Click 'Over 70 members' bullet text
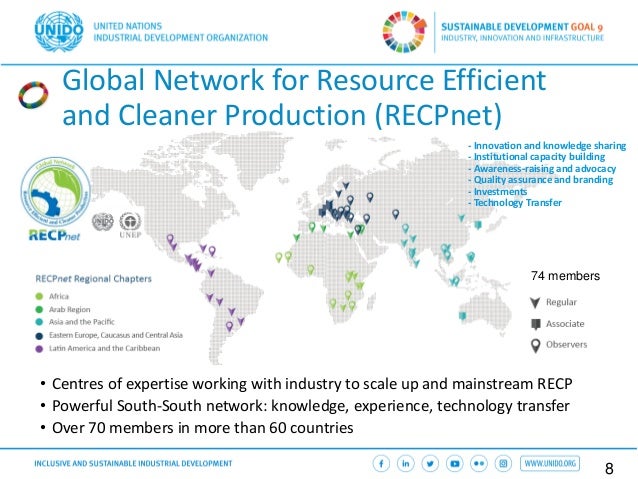The height and width of the screenshot is (479, 638). click(203, 428)
